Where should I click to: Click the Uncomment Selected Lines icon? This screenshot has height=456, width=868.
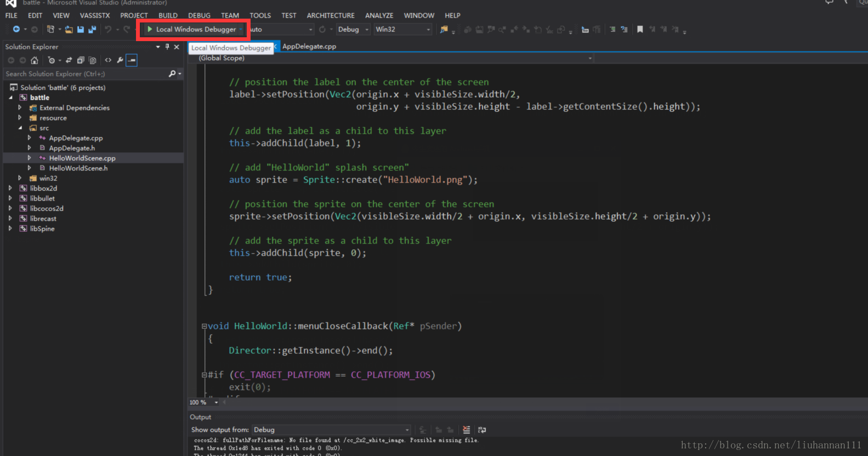click(x=624, y=29)
